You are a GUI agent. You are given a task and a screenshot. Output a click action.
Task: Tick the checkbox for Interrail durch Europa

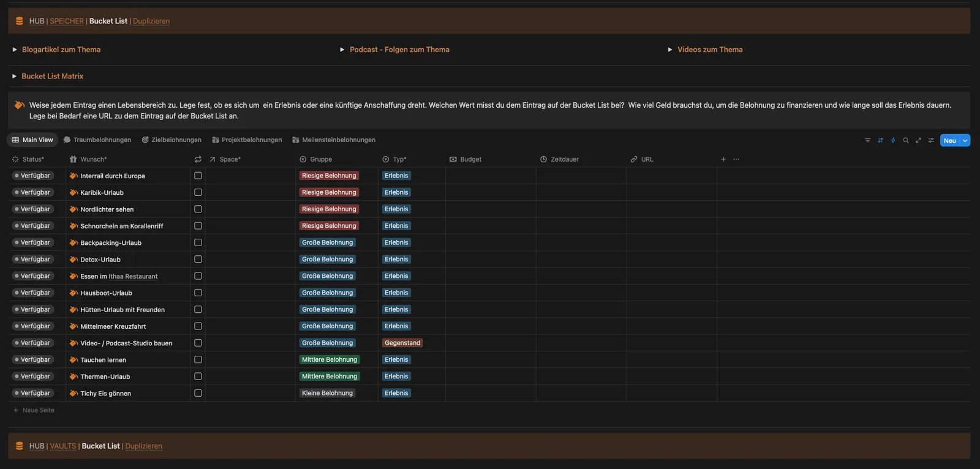click(198, 176)
